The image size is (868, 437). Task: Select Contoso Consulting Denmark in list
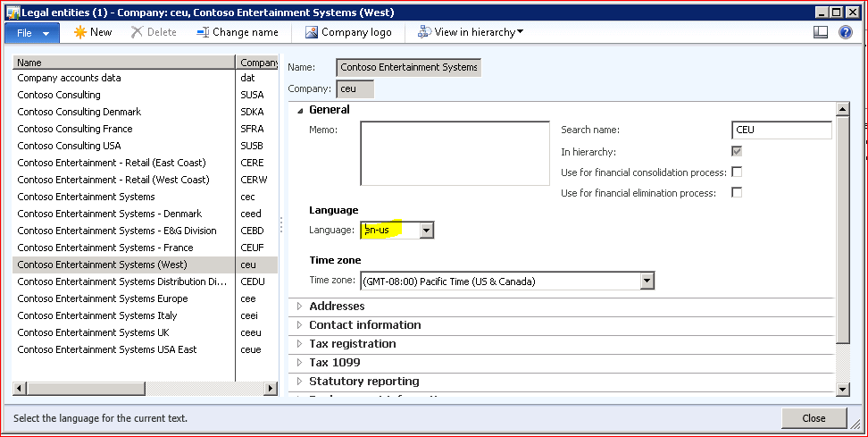click(79, 112)
